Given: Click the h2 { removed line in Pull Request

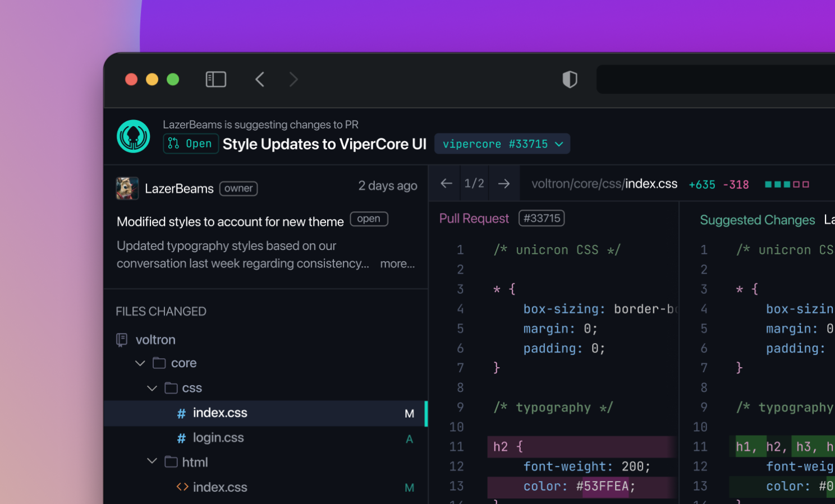Looking at the screenshot, I should click(x=581, y=447).
